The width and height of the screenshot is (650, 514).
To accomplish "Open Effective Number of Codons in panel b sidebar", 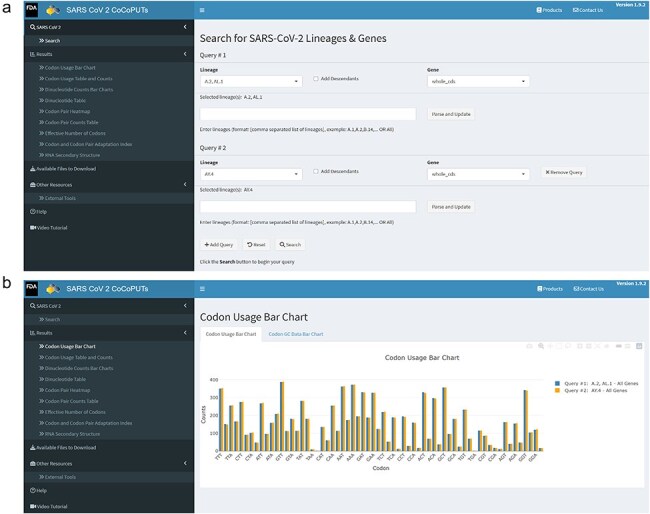I will coord(72,412).
